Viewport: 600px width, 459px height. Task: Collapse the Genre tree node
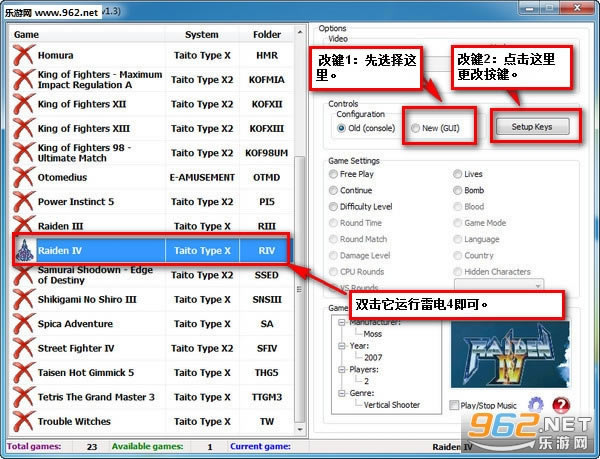342,391
